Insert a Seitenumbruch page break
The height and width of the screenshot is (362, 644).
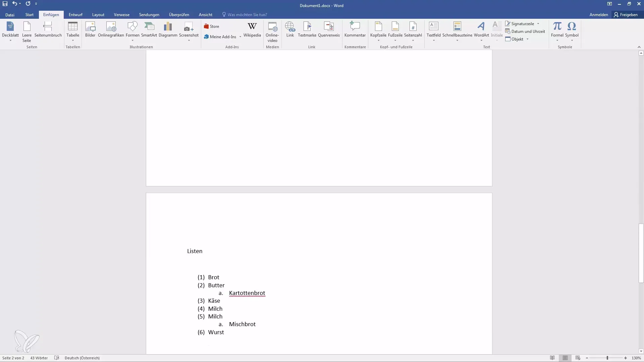[x=48, y=29]
